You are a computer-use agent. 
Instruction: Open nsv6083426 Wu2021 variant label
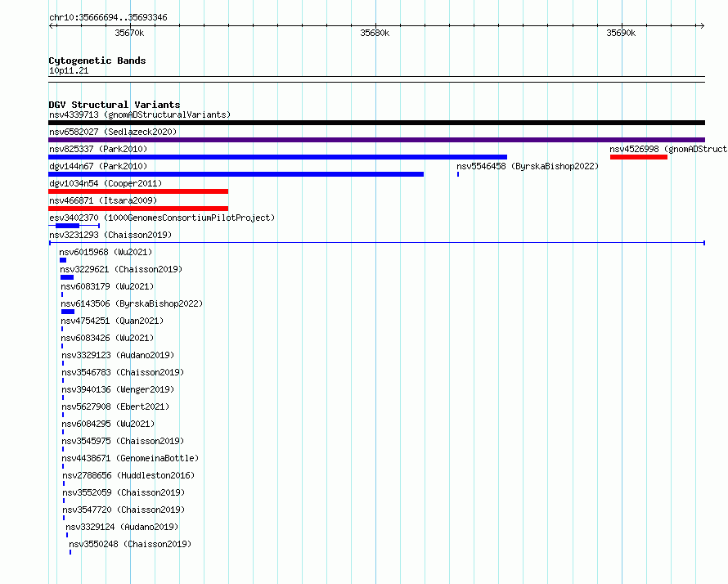point(107,338)
